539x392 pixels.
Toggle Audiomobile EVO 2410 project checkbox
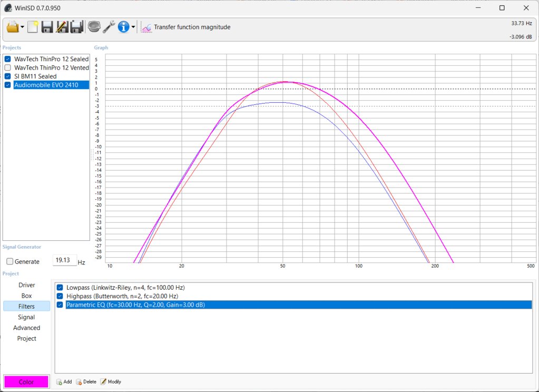(7, 85)
